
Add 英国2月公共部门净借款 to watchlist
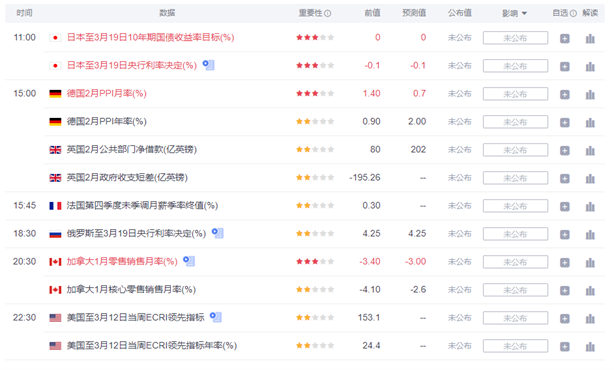click(x=565, y=150)
